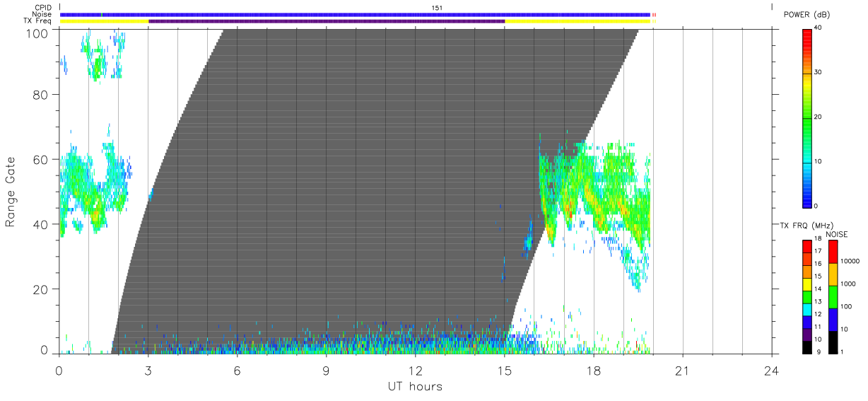This screenshot has height=401, width=868.
Task: Click the purple block in the TX FRQ legend
Action: point(807,335)
